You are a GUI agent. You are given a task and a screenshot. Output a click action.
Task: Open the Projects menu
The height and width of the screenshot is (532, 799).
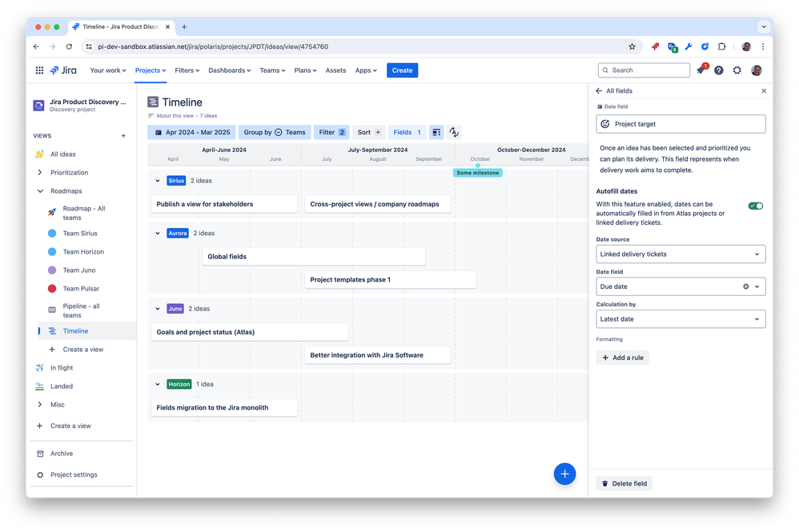(151, 70)
